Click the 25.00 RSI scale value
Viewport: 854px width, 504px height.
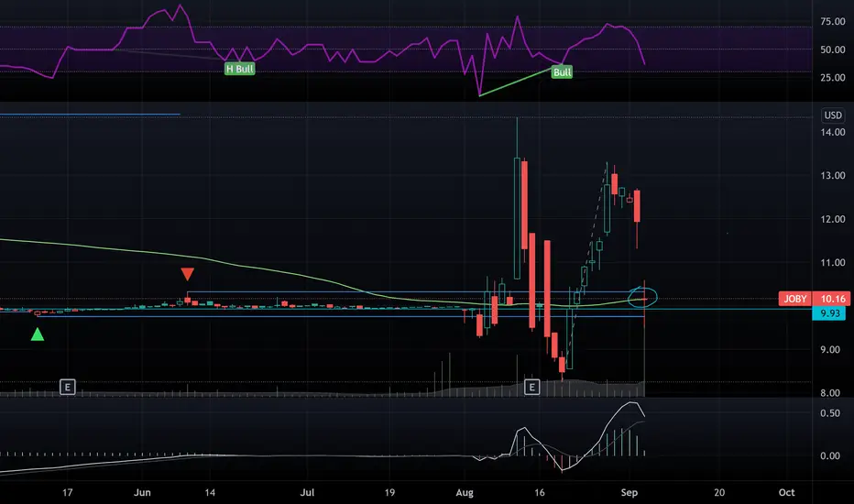[x=833, y=77]
